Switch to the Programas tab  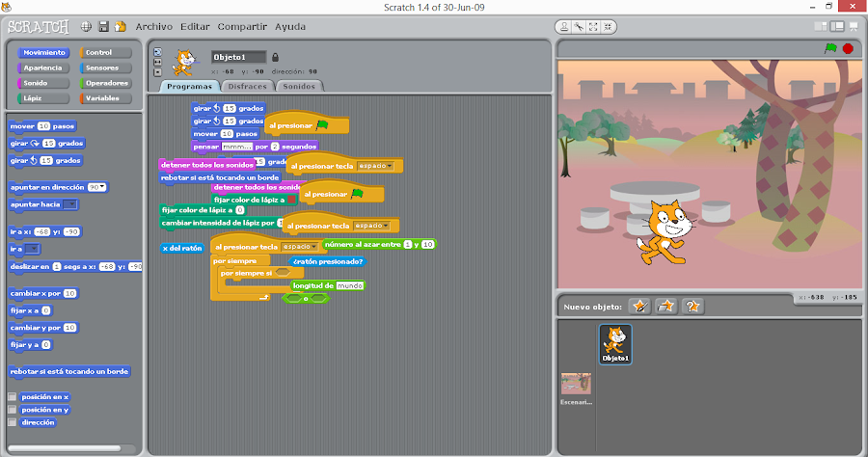click(x=189, y=87)
